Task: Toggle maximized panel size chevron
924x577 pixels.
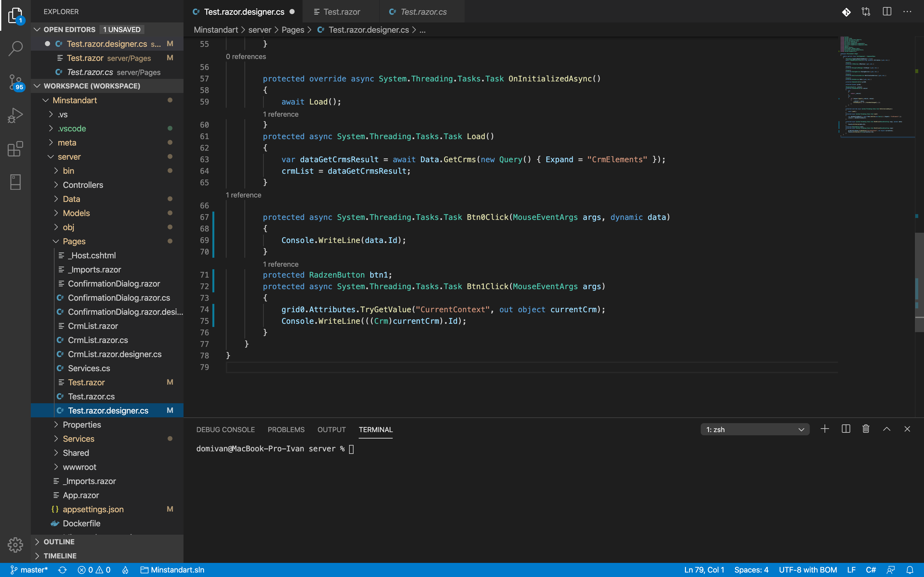Action: pyautogui.click(x=886, y=429)
